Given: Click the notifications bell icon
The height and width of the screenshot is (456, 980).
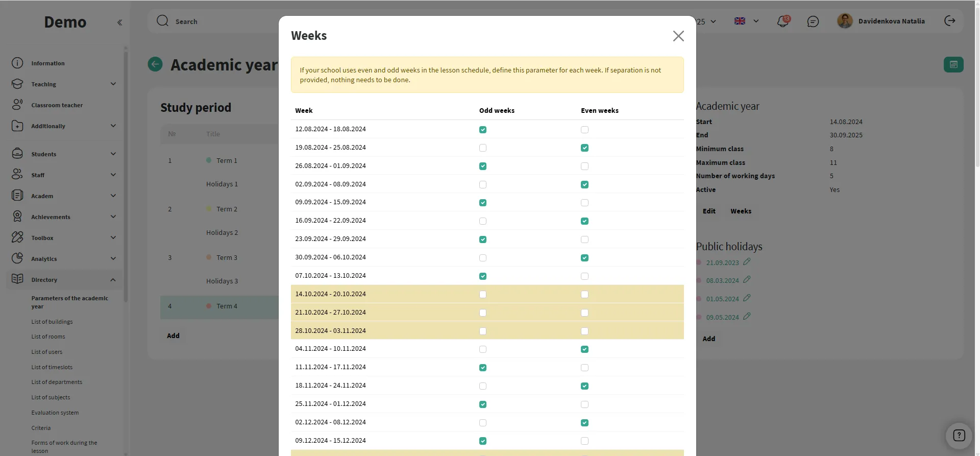Looking at the screenshot, I should tap(782, 21).
